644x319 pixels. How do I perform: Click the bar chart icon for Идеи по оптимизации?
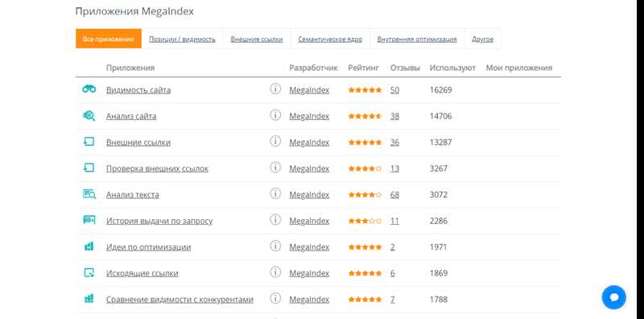89,246
